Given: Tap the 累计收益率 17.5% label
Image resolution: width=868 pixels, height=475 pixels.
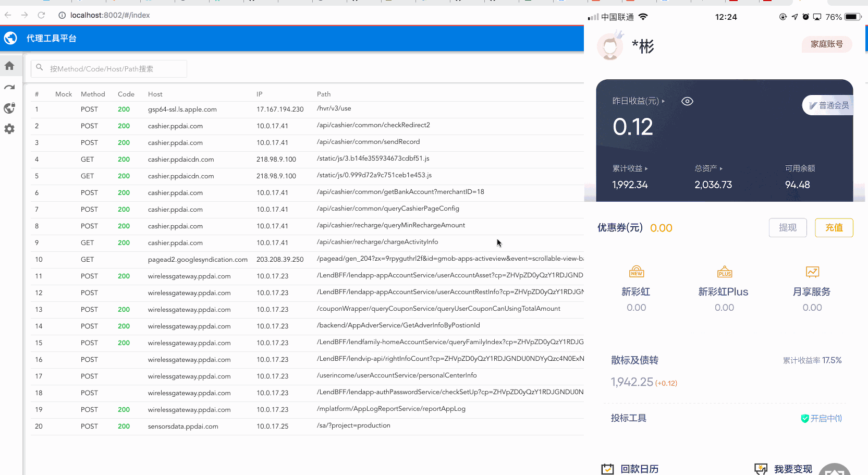Looking at the screenshot, I should 812,360.
